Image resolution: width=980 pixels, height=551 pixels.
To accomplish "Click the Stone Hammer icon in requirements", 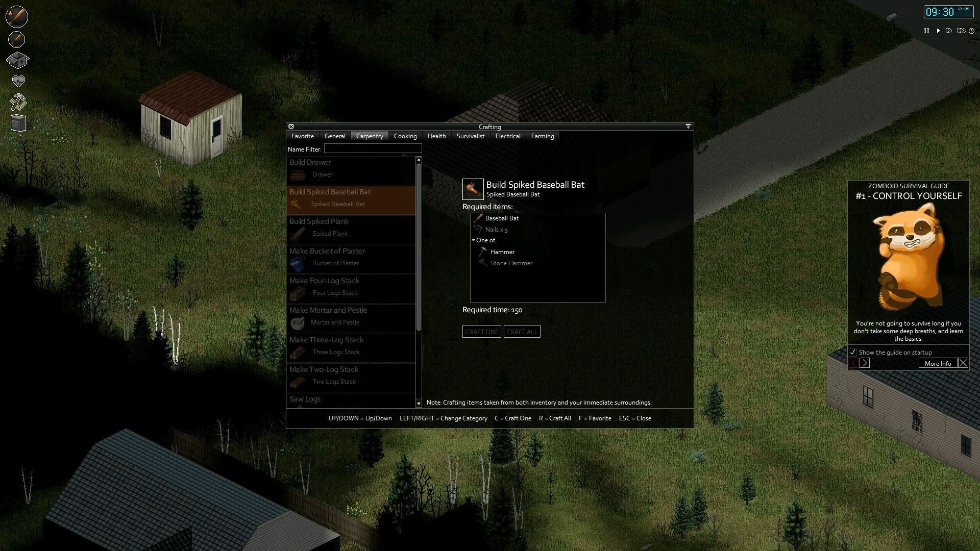I will point(482,262).
